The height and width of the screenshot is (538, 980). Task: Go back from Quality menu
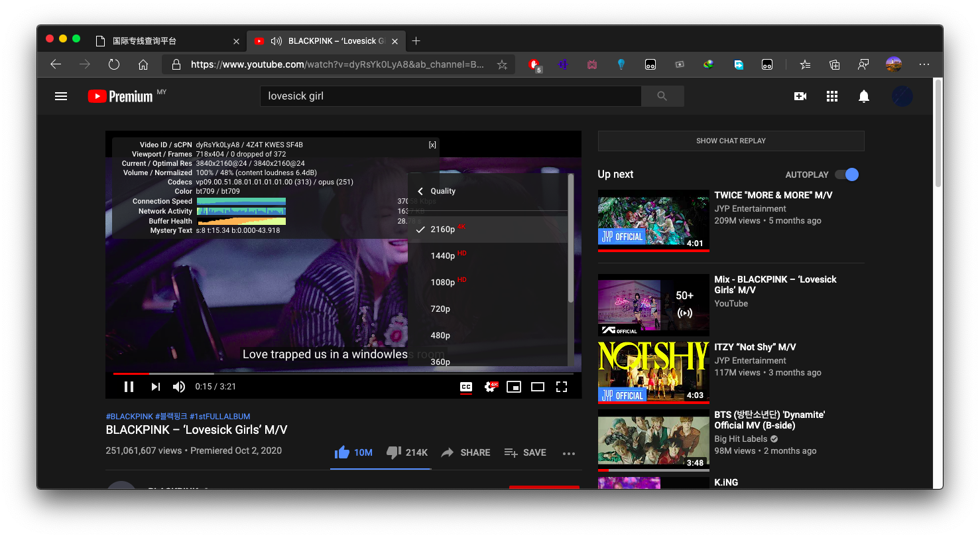pyautogui.click(x=420, y=191)
